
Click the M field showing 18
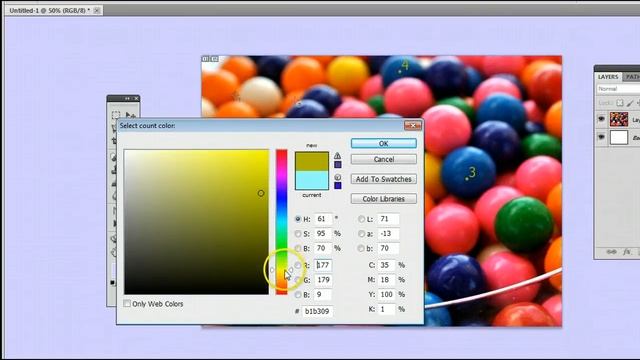387,280
